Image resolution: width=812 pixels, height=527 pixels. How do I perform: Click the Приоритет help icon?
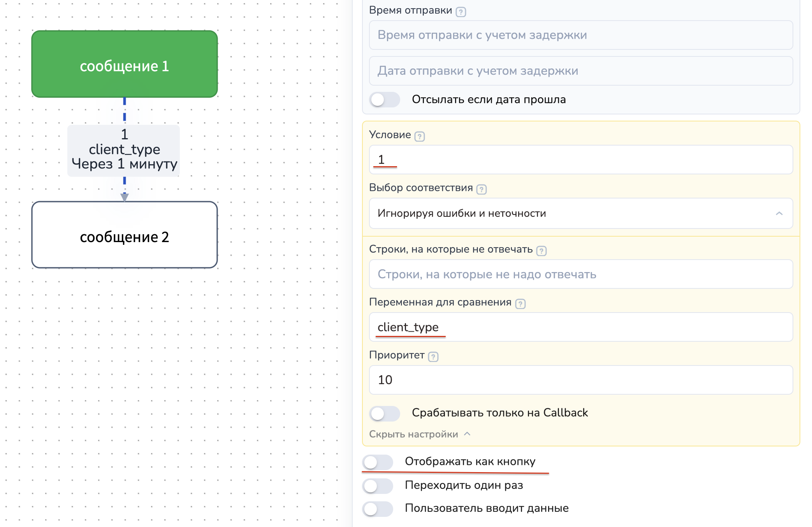point(433,357)
